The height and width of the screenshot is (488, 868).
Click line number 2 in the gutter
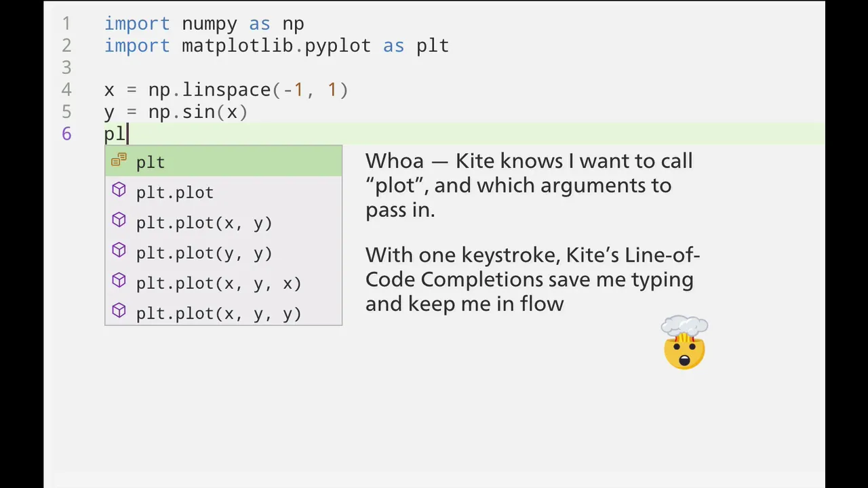click(66, 45)
